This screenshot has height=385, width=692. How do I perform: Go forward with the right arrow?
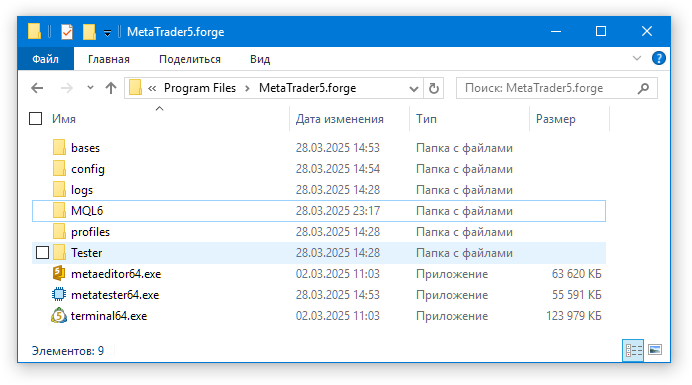coord(67,88)
